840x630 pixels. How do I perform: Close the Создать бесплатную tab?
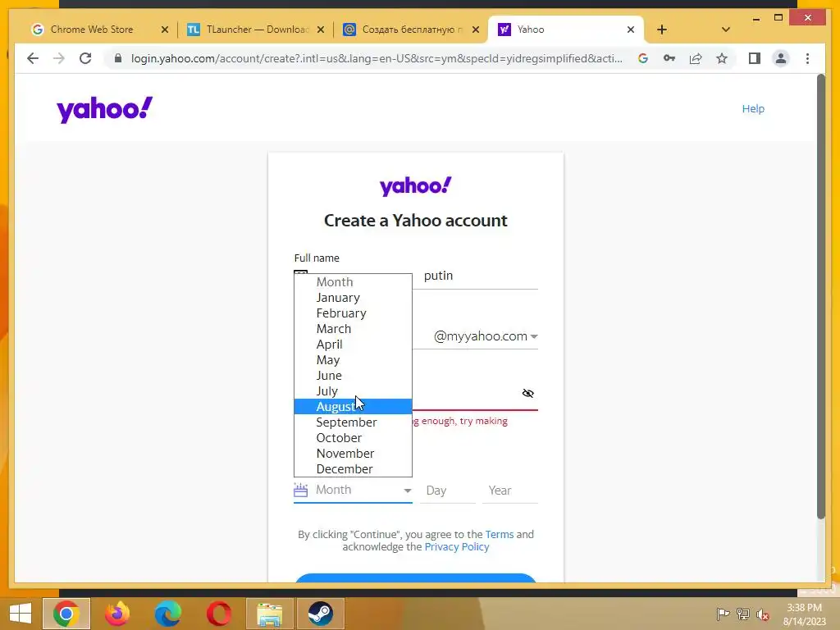(475, 30)
